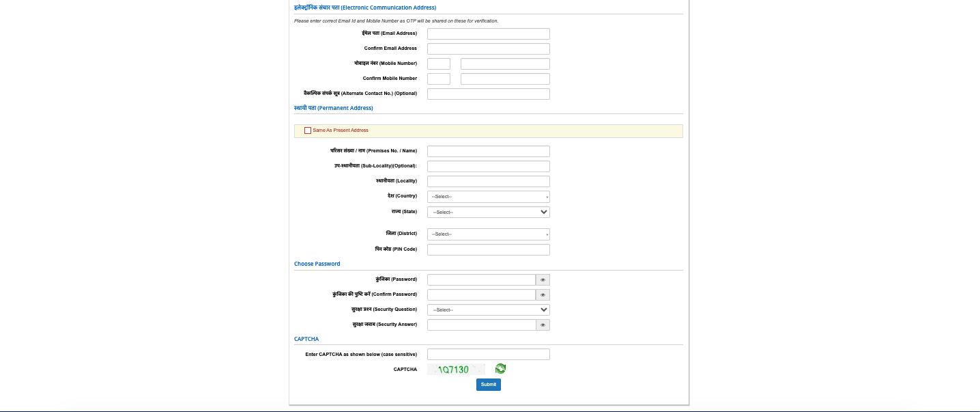The image size is (980, 412).
Task: Click the Alternate Contact Number field
Action: [x=487, y=94]
